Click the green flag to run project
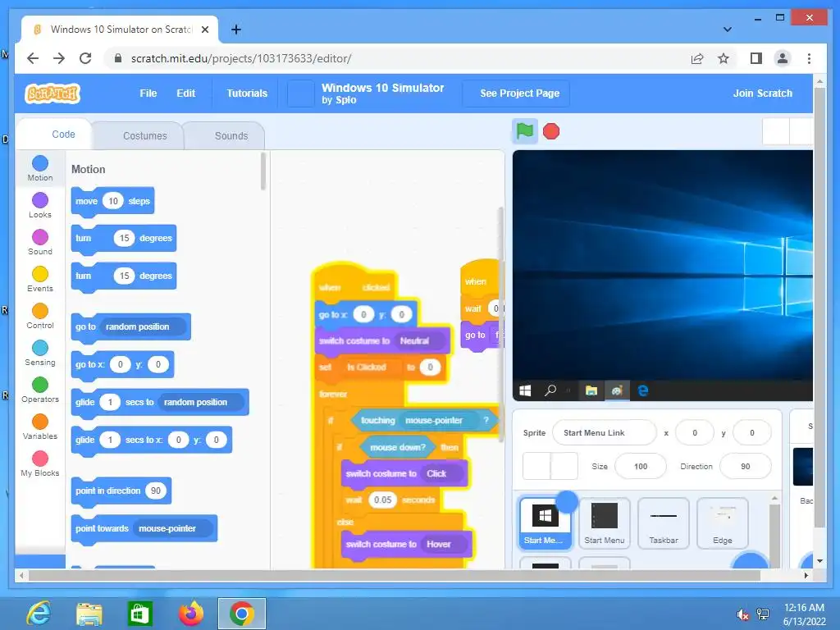Viewport: 840px width, 630px height. click(524, 130)
